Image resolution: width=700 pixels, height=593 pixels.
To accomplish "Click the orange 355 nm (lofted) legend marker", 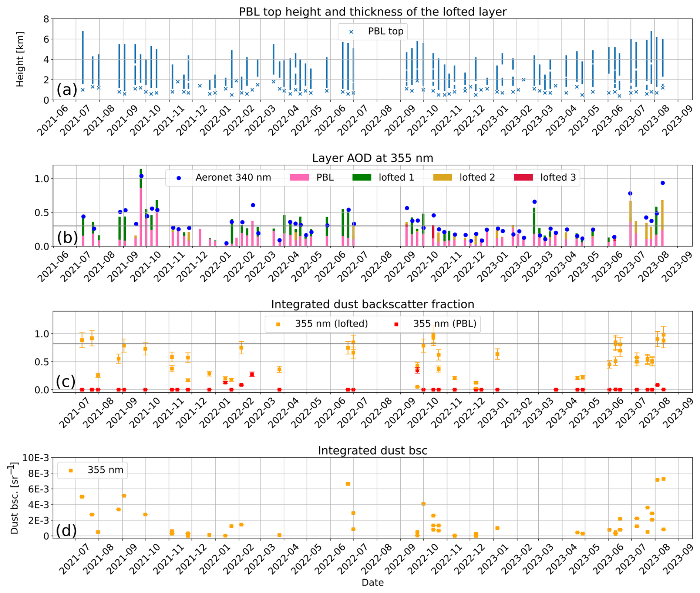I will point(278,324).
